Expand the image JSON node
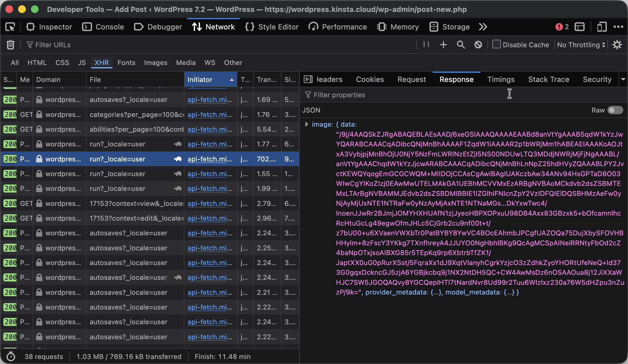This screenshot has height=364, width=628. 306,124
